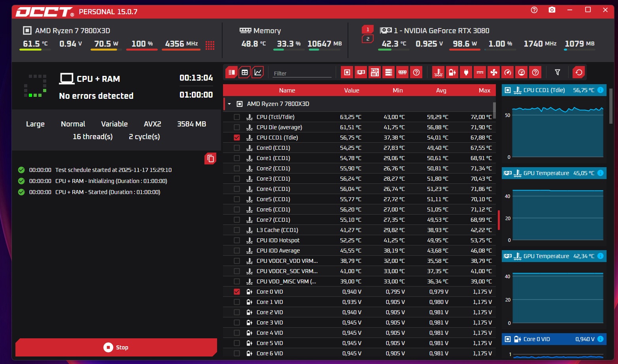Copy the test log with clipboard icon
The width and height of the screenshot is (618, 364).
[x=210, y=158]
